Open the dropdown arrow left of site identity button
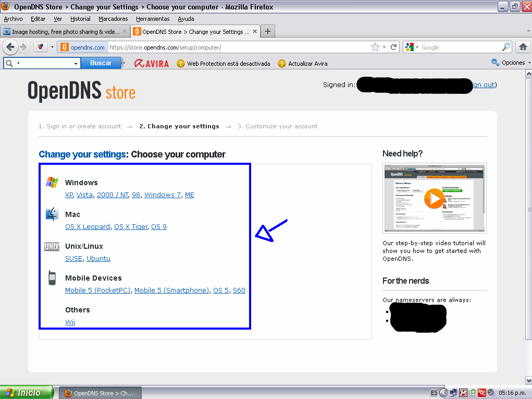532x399 pixels. (52, 47)
